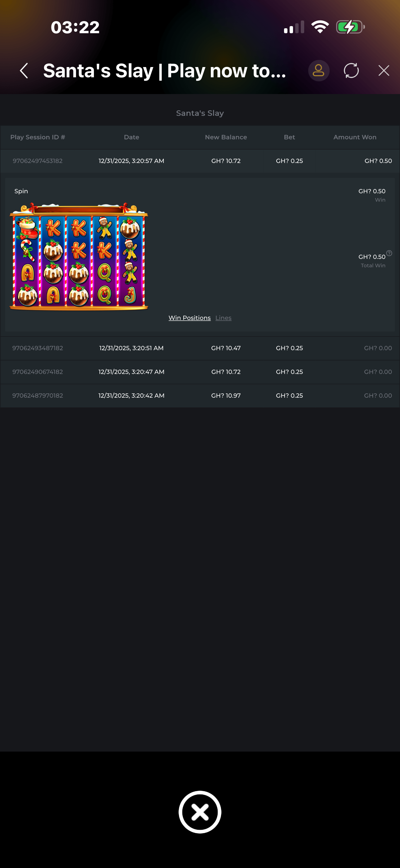
Task: Dismiss history with bottom circular X button
Action: [200, 812]
